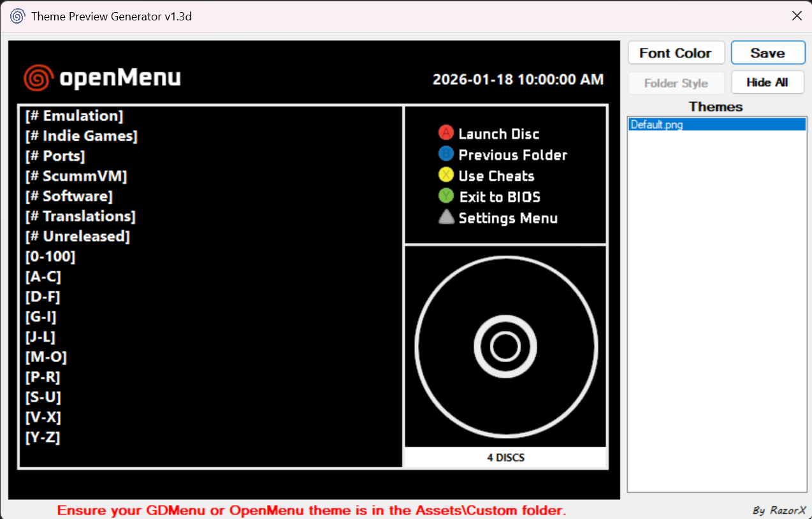Click the disc artwork placeholder image
812x519 pixels.
(x=505, y=346)
